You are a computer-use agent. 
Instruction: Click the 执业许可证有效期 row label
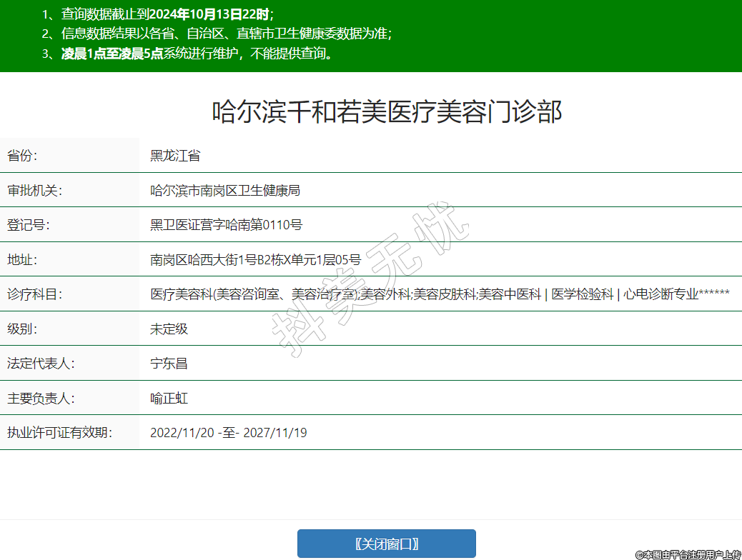tap(60, 433)
